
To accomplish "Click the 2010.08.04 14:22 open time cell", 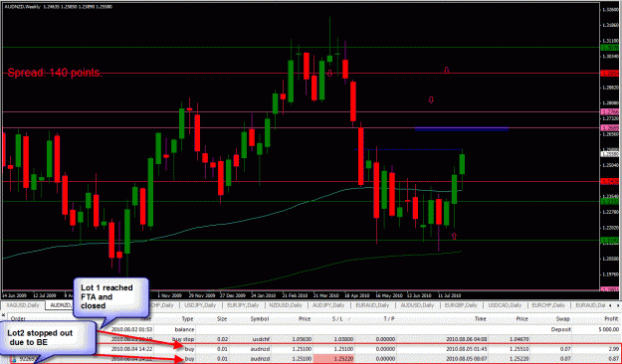I will click(x=131, y=349).
